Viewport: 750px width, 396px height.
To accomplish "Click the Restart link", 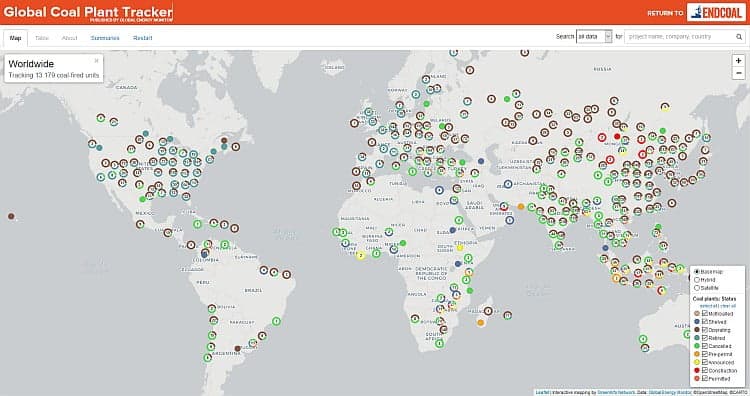I will (x=143, y=38).
